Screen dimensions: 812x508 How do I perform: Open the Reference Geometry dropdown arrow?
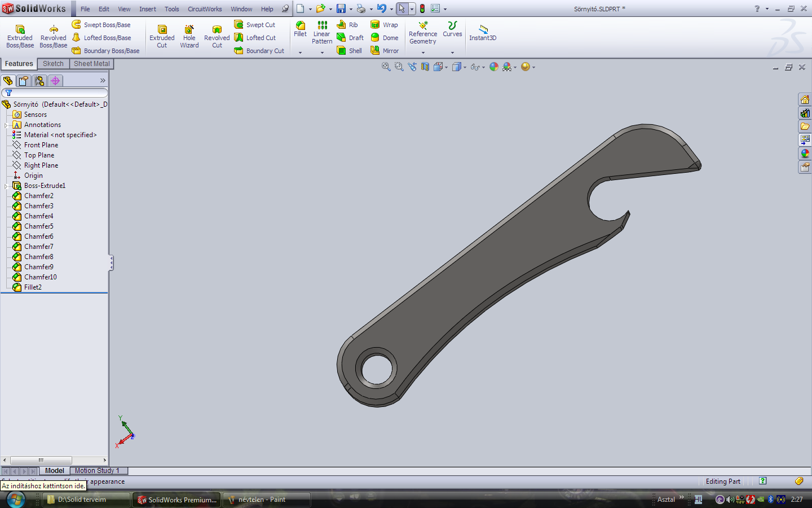(423, 52)
